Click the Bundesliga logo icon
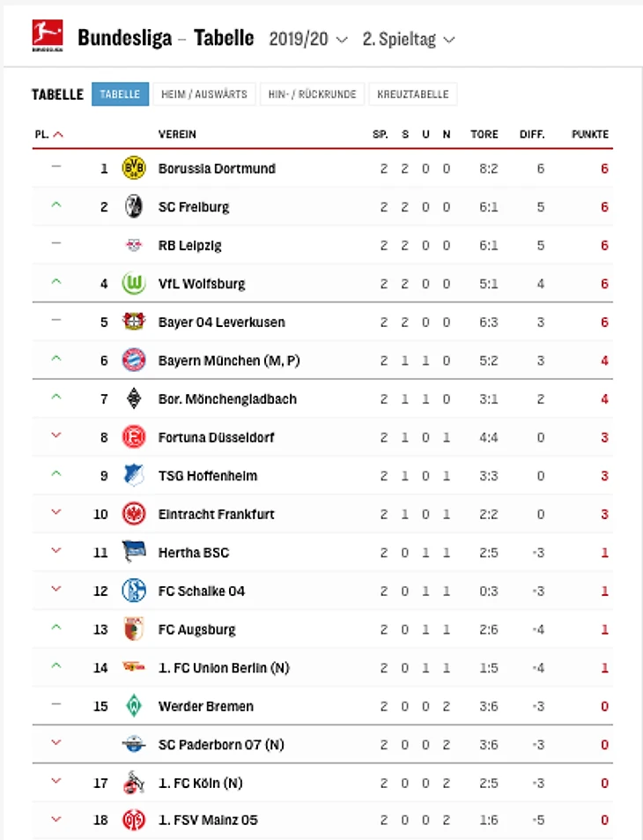The image size is (643, 840). point(47,37)
